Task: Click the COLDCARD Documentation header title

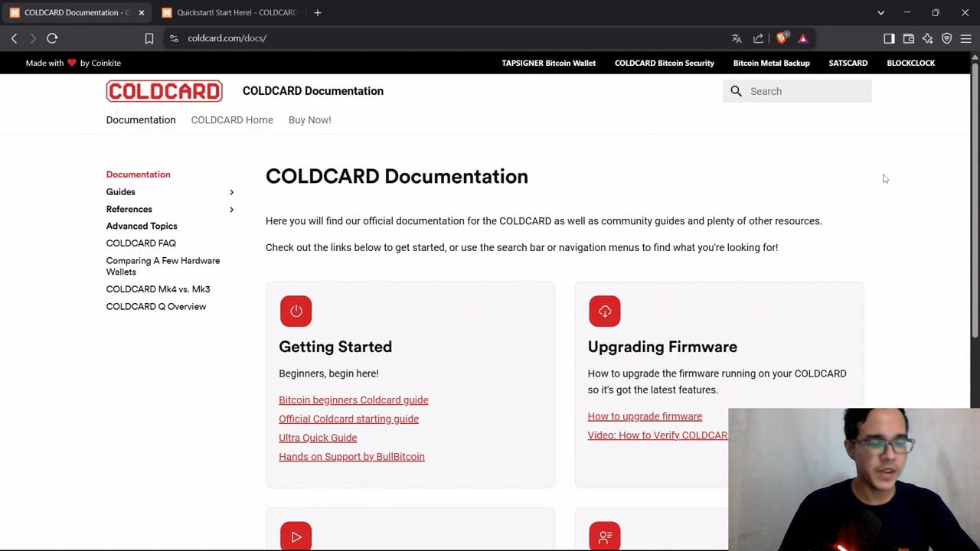Action: coord(313,91)
